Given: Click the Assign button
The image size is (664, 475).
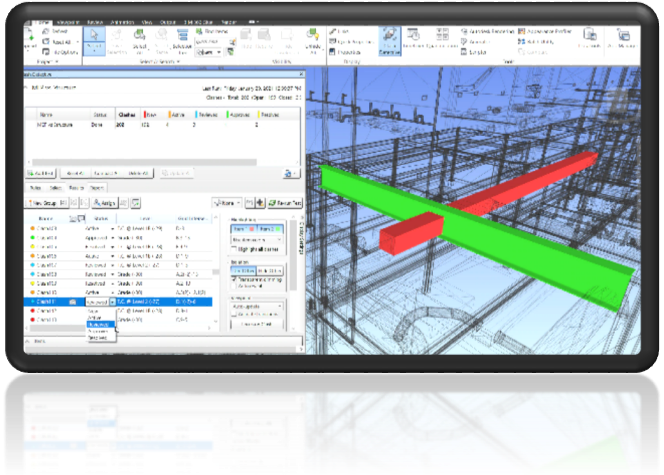Looking at the screenshot, I should coord(104,203).
